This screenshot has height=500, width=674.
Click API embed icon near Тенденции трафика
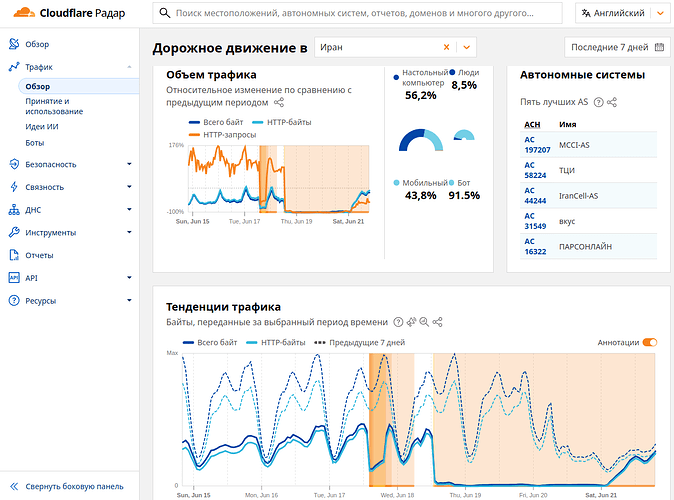[411, 322]
